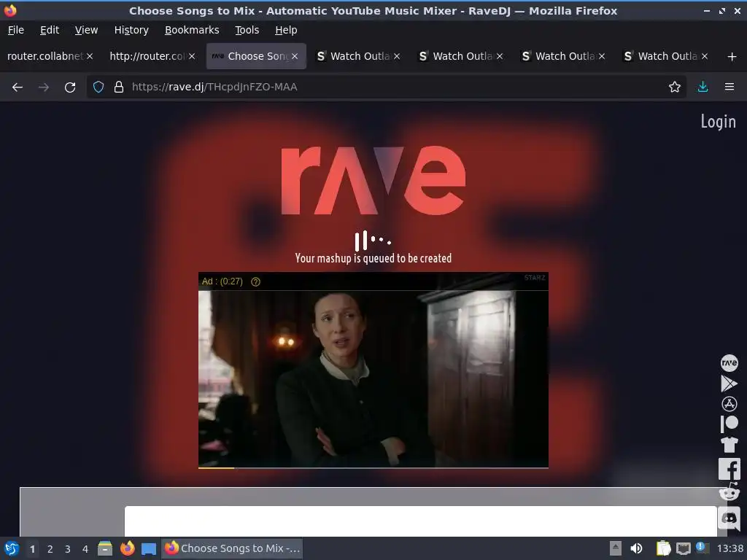The height and width of the screenshot is (560, 747).
Task: Open the Apple App Store icon
Action: (x=729, y=404)
